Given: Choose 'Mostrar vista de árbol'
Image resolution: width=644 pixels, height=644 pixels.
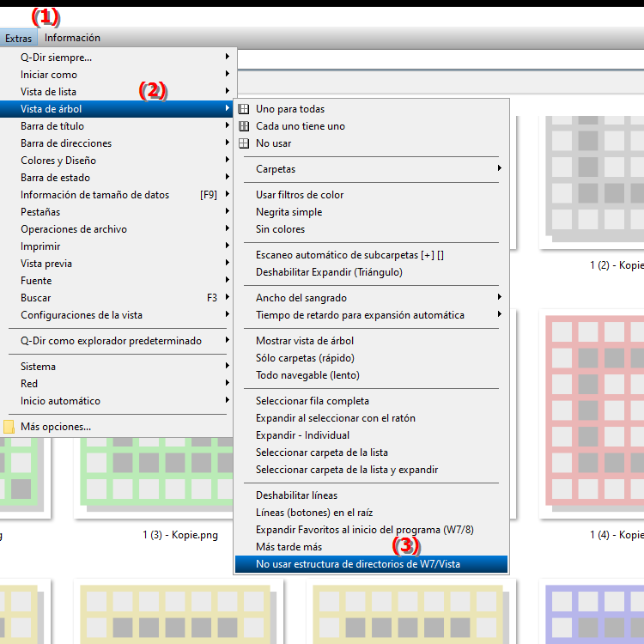Looking at the screenshot, I should pyautogui.click(x=371, y=341).
